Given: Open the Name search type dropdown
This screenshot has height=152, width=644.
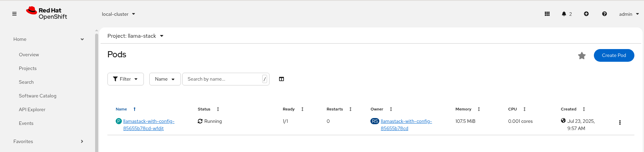Looking at the screenshot, I should coord(165,79).
